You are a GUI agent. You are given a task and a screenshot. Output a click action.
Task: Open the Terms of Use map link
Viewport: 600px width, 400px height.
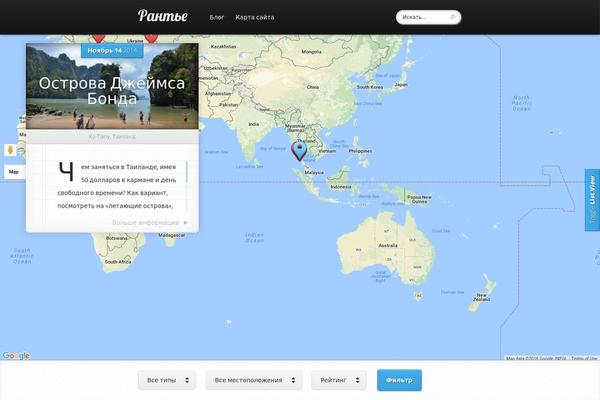click(584, 358)
